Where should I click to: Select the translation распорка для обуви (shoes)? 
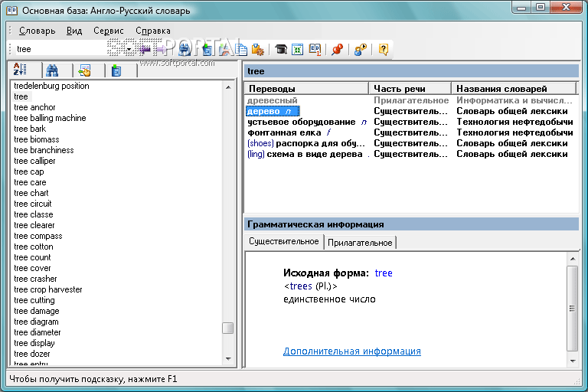click(x=305, y=143)
